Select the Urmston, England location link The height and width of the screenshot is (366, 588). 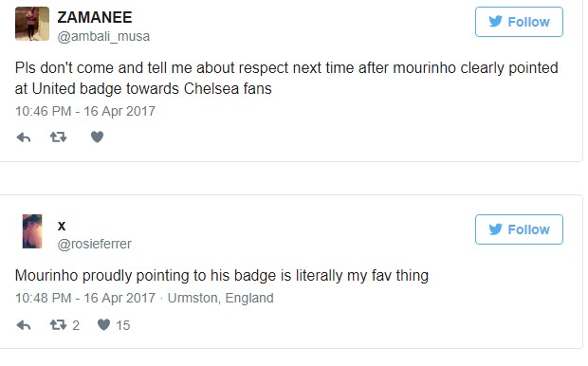pos(220,298)
